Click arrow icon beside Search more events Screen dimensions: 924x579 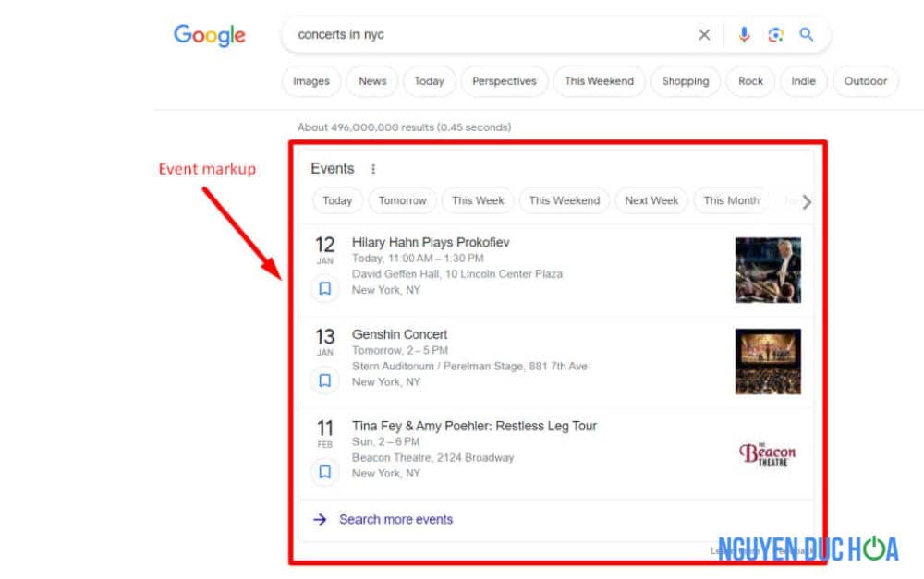pos(320,520)
